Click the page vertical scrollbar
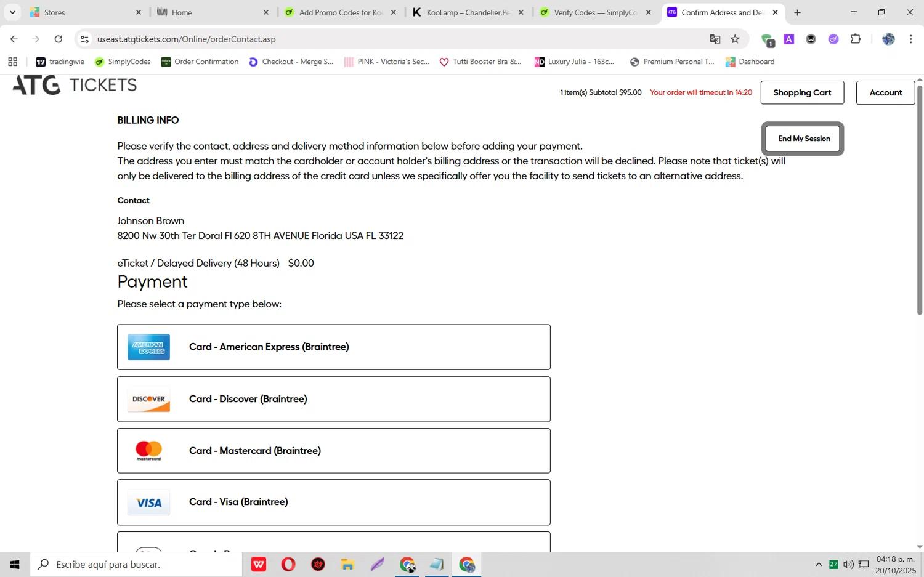This screenshot has height=577, width=924. click(920, 201)
